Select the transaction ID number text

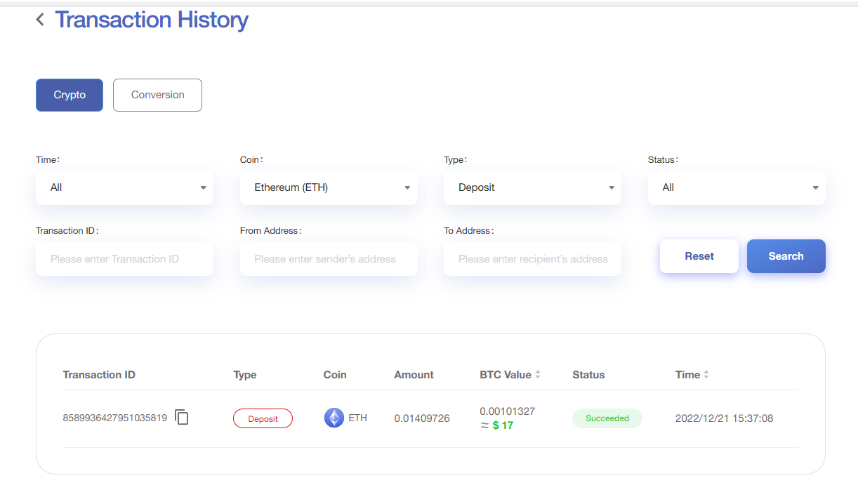pos(115,418)
